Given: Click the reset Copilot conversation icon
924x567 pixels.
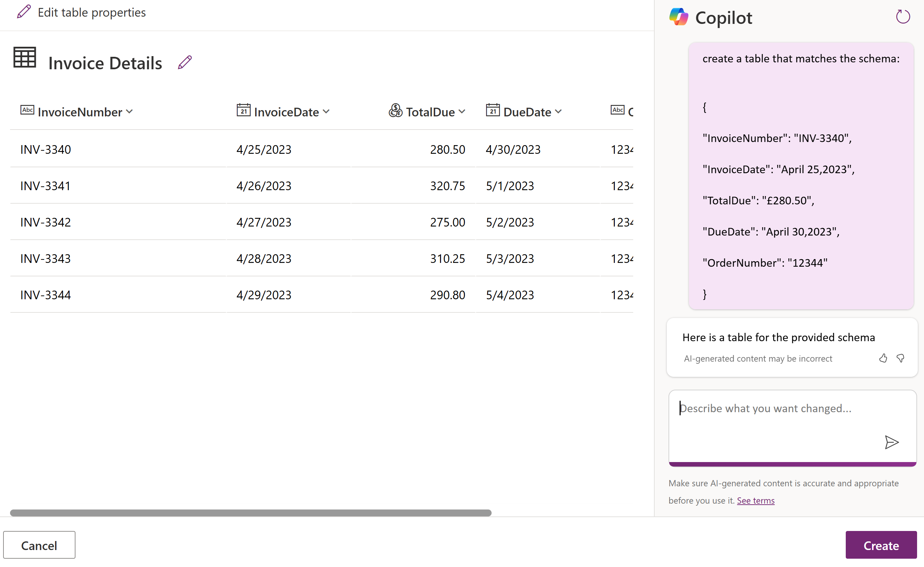Looking at the screenshot, I should coord(903,17).
